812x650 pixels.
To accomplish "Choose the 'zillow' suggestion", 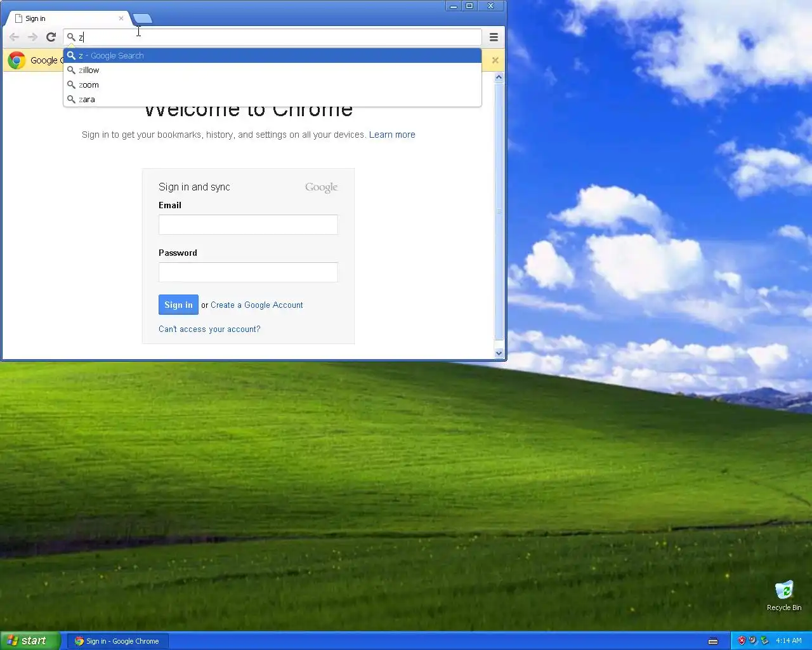I will tap(273, 70).
